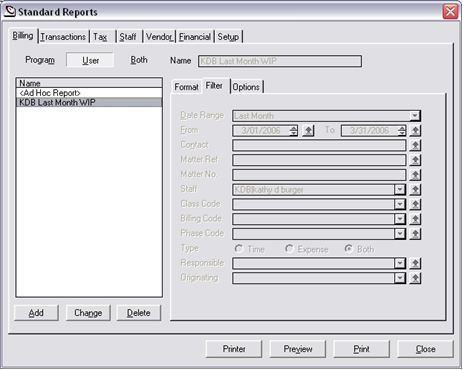Viewport: 463px width, 370px height.
Task: Click the Matter Ref input field
Action: 319,160
